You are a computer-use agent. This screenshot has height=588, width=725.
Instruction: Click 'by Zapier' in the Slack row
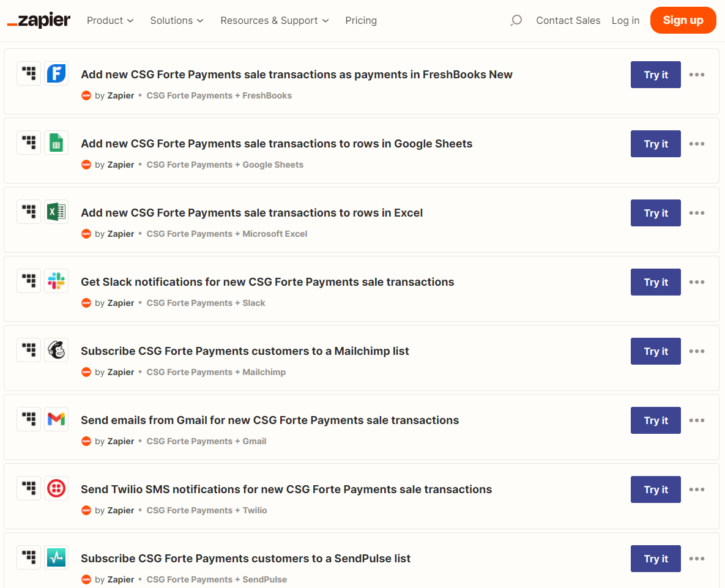tap(114, 303)
